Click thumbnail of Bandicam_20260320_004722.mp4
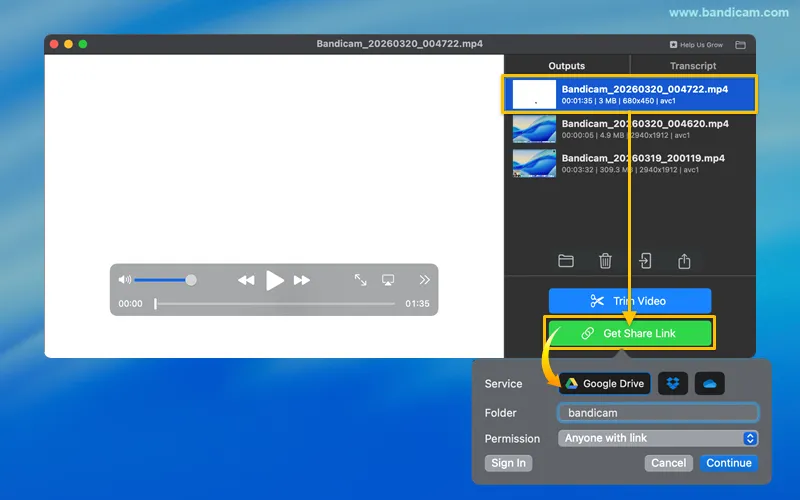The image size is (800, 500). pyautogui.click(x=534, y=94)
